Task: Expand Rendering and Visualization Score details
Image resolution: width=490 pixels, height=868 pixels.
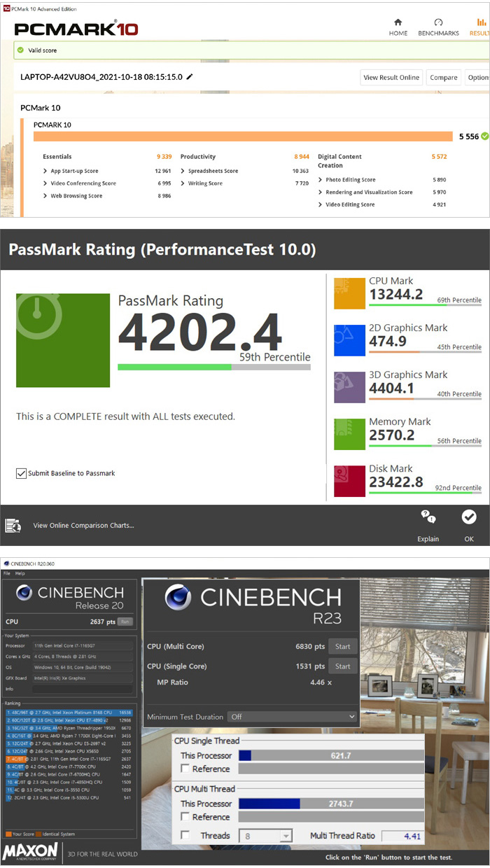Action: tap(321, 192)
